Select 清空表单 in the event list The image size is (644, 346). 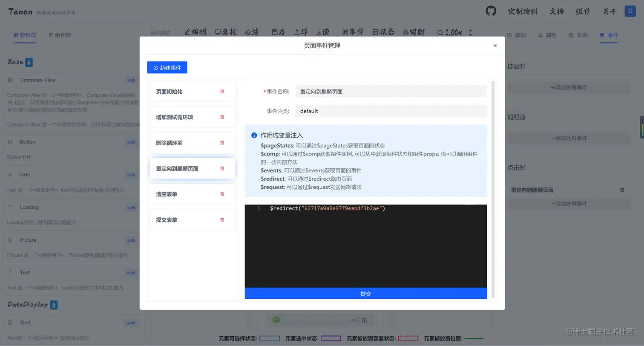pyautogui.click(x=193, y=194)
